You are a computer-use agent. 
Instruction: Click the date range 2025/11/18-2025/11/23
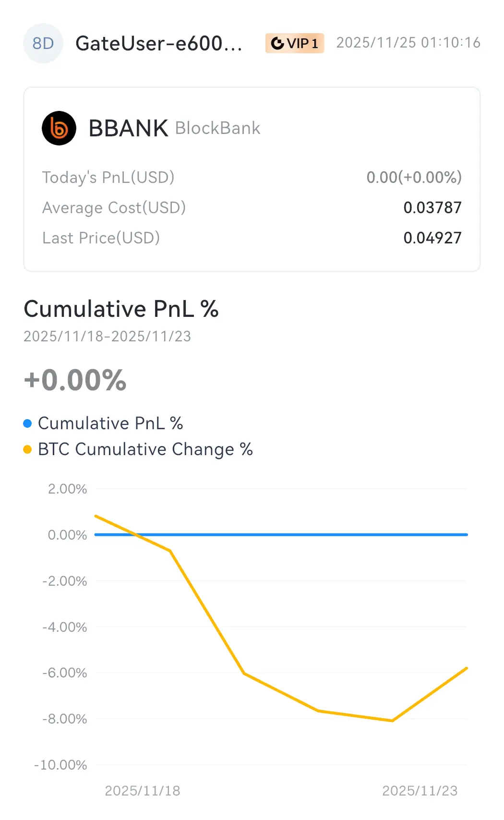(x=107, y=336)
